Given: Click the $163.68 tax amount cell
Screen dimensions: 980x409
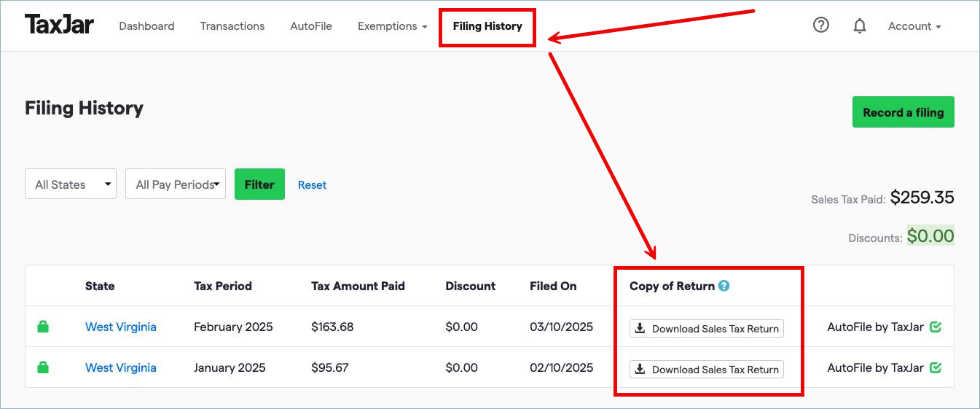Looking at the screenshot, I should (332, 327).
